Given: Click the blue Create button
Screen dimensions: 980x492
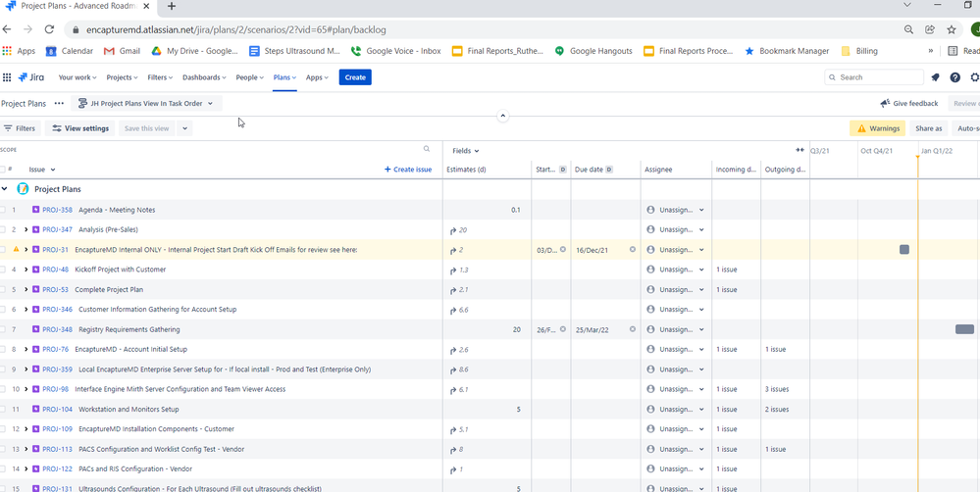Looking at the screenshot, I should [355, 77].
